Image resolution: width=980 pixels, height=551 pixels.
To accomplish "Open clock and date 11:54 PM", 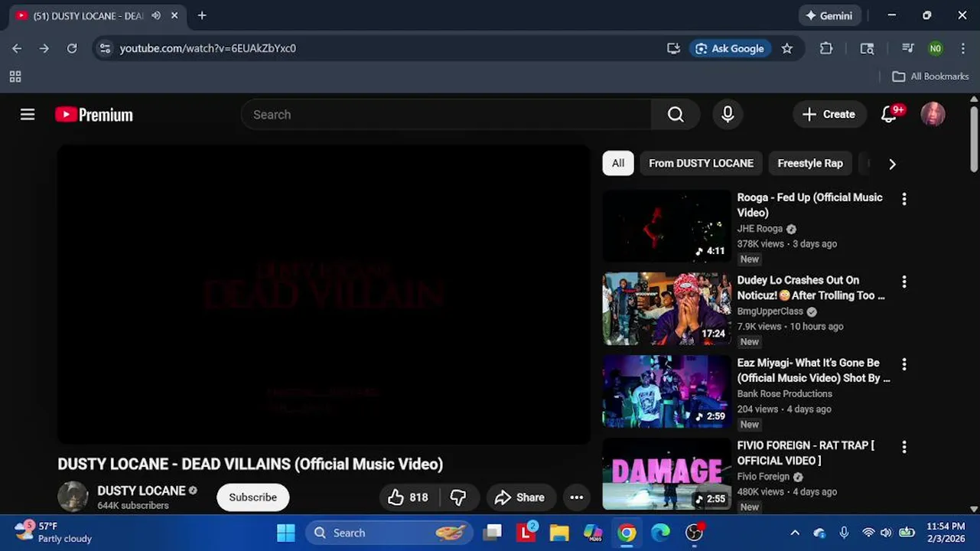I will click(x=946, y=533).
